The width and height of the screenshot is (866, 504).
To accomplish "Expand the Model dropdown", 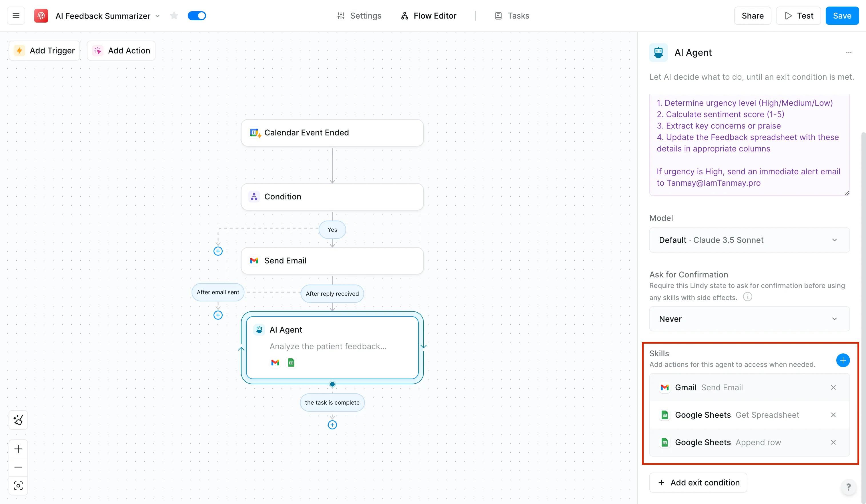I will tap(749, 240).
